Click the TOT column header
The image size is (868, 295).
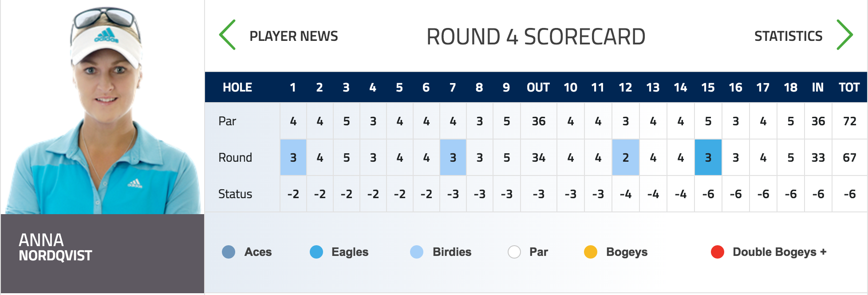pos(849,88)
